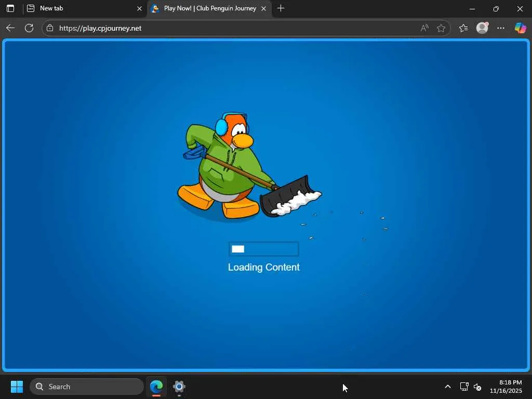Minimize the Edge browser window
The image size is (532, 399).
[x=472, y=9]
